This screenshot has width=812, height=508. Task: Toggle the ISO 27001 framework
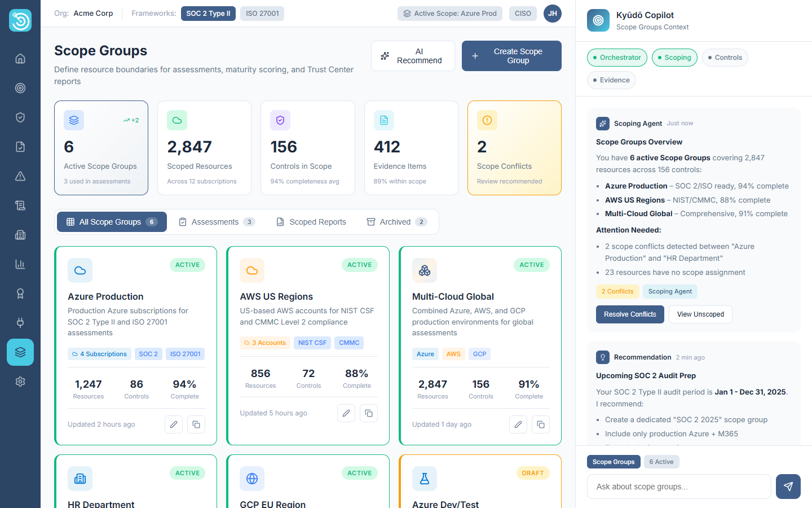tap(262, 14)
